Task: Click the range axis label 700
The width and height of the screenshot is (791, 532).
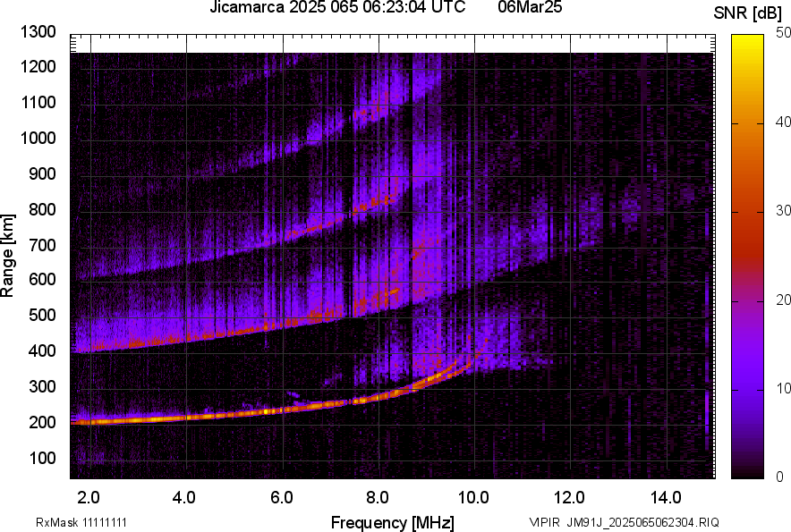Action: [x=42, y=245]
